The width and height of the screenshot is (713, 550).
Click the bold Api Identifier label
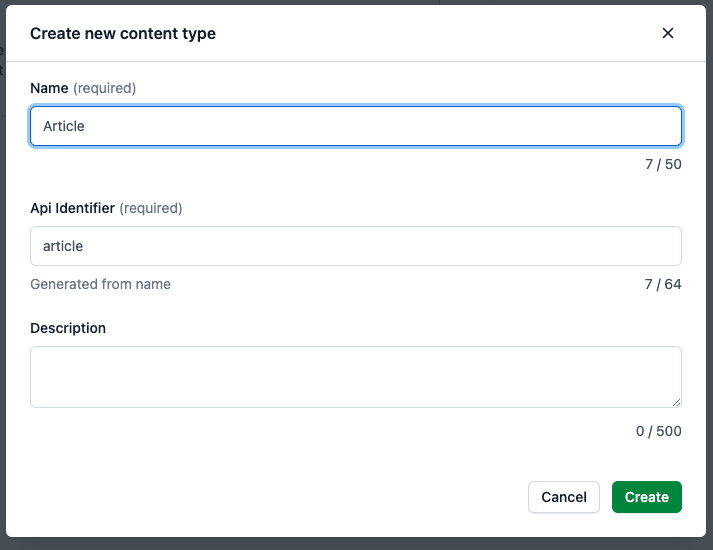(72, 208)
